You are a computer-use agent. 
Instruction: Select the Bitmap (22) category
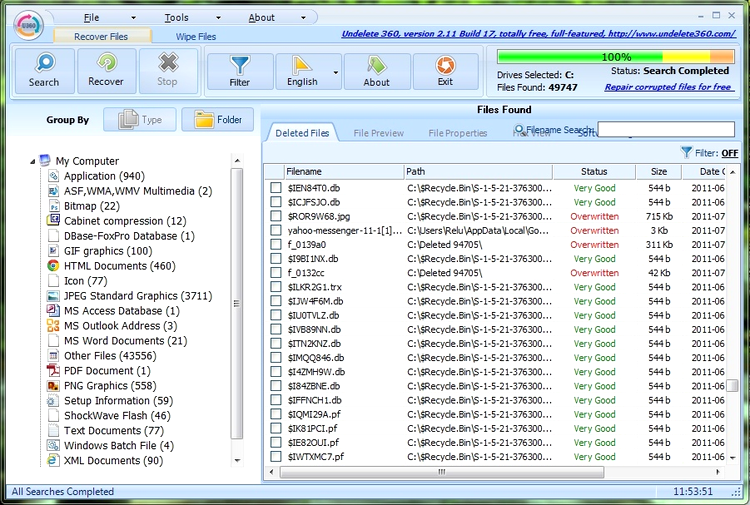(92, 206)
